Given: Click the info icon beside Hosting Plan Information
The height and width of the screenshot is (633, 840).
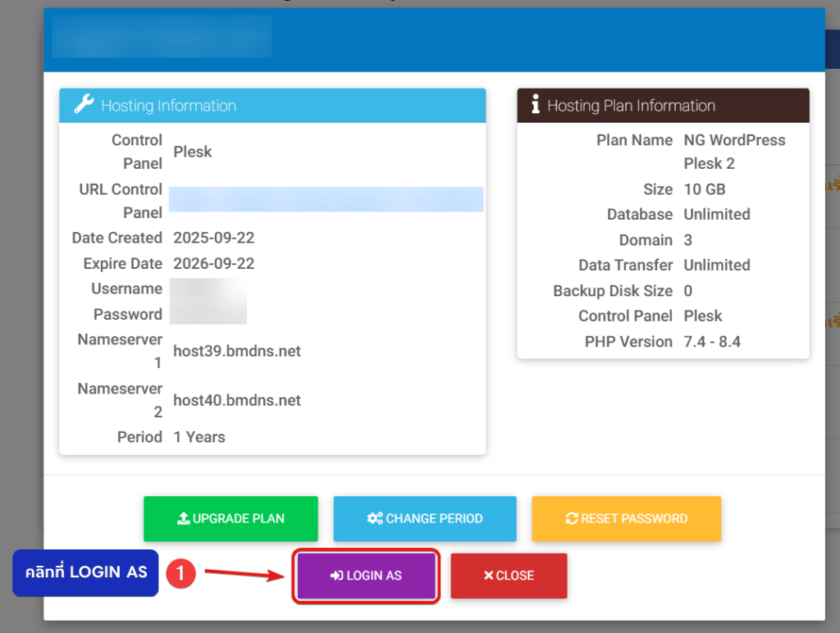Looking at the screenshot, I should pos(536,105).
